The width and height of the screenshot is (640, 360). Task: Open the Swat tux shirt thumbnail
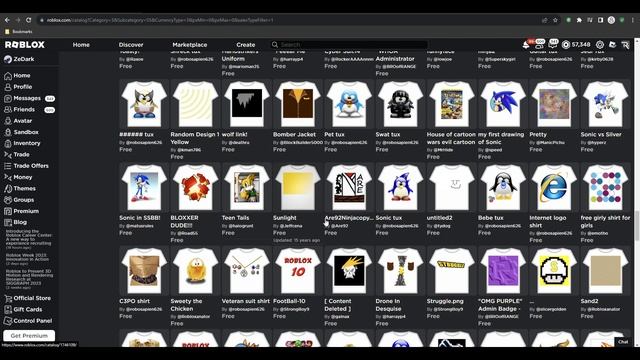[x=400, y=104]
